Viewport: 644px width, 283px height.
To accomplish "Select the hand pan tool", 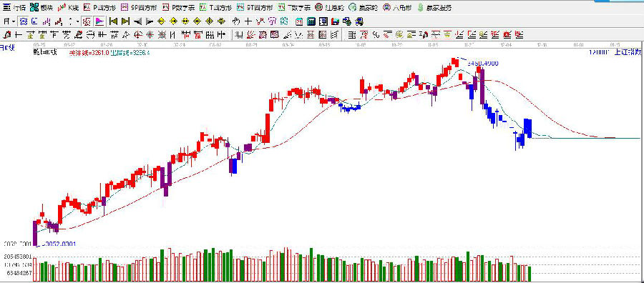I will pos(235,21).
